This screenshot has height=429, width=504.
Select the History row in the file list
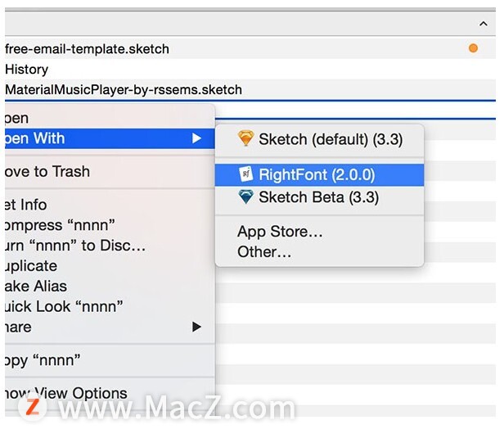click(250, 69)
